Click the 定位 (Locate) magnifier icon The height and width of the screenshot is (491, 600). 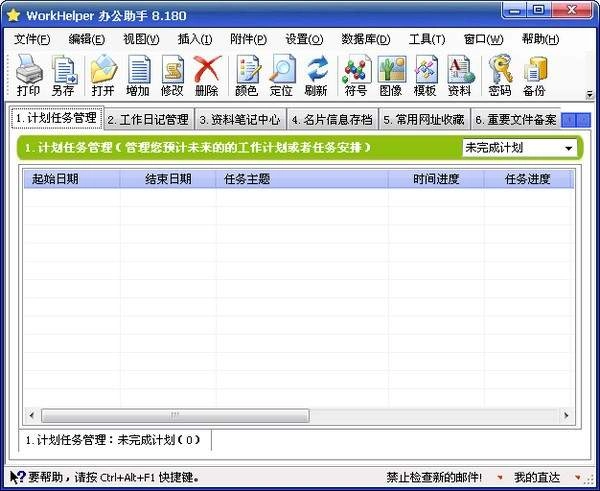(281, 75)
